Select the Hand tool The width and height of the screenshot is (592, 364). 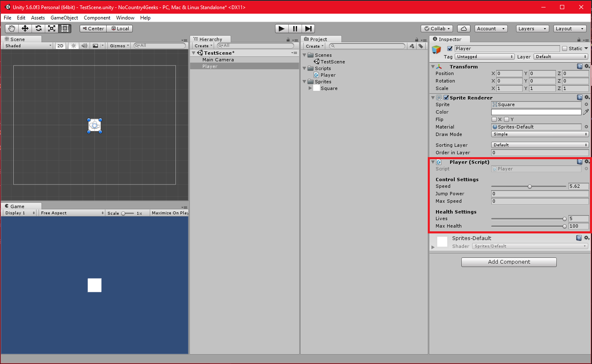click(x=12, y=29)
